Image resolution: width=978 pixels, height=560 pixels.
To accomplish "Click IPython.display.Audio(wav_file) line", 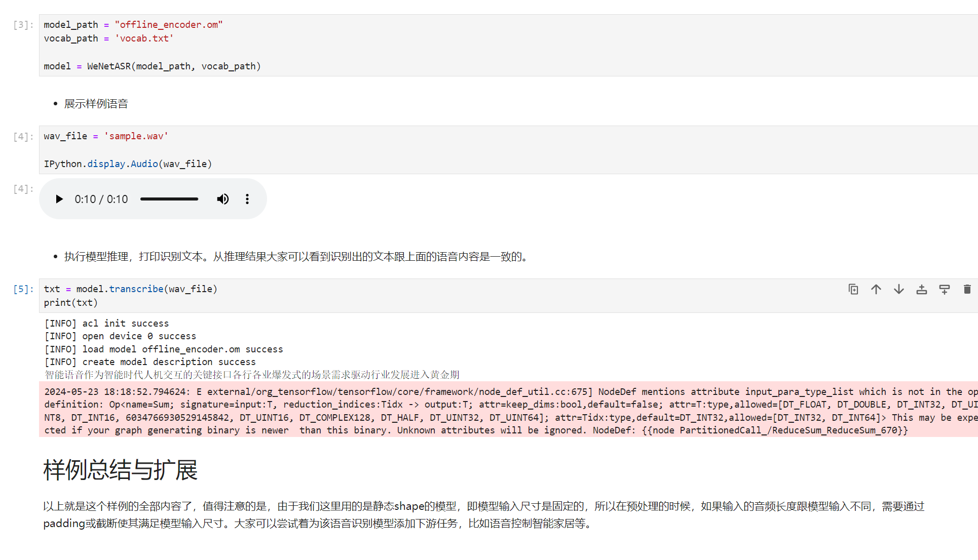I will point(128,164).
